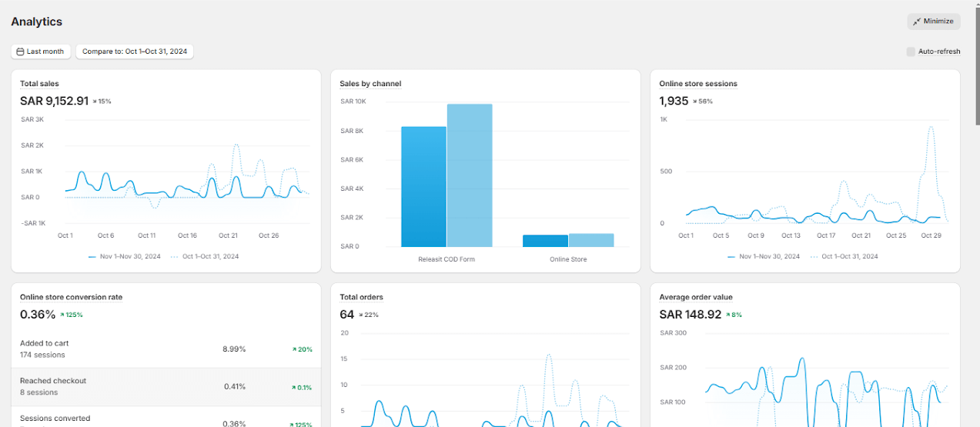Image resolution: width=980 pixels, height=427 pixels.
Task: Click the Added to cart 20% arrow
Action: click(294, 349)
